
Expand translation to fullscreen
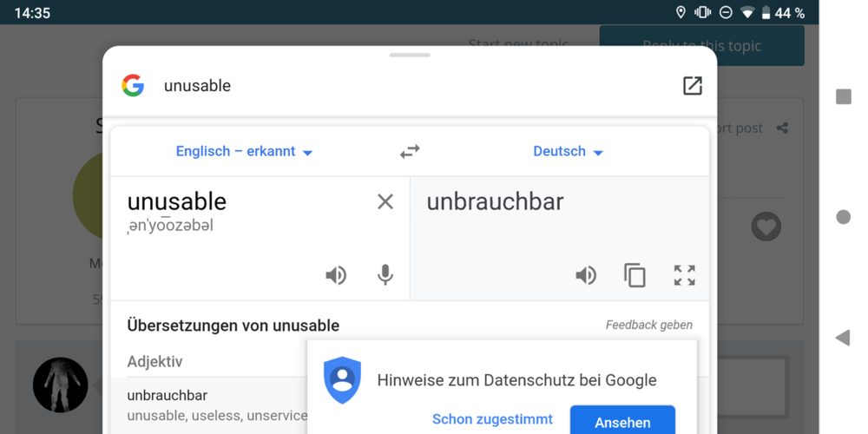684,275
